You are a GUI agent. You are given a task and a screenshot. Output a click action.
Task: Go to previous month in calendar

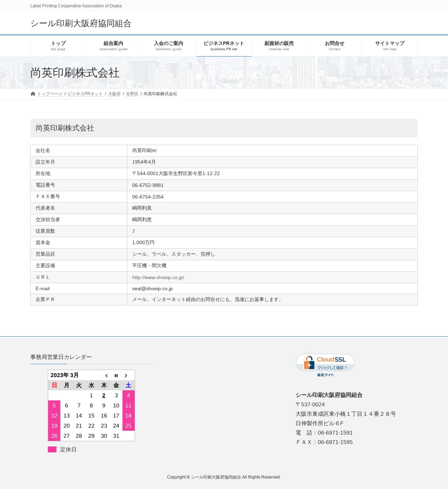click(x=106, y=376)
